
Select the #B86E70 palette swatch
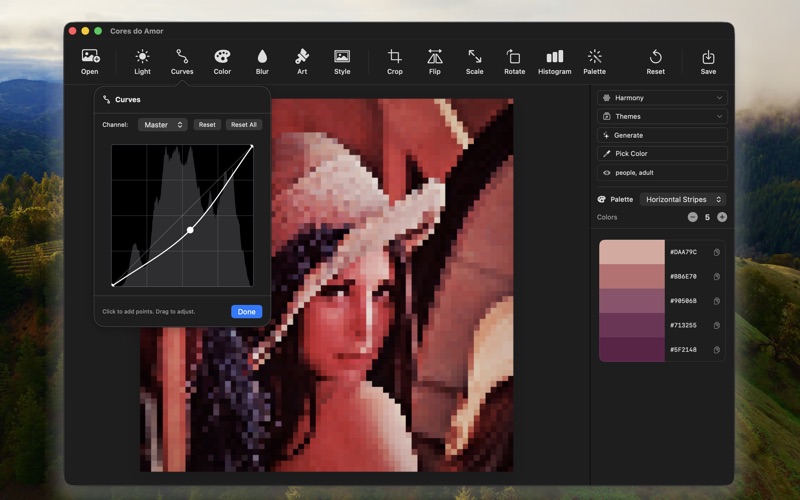632,277
